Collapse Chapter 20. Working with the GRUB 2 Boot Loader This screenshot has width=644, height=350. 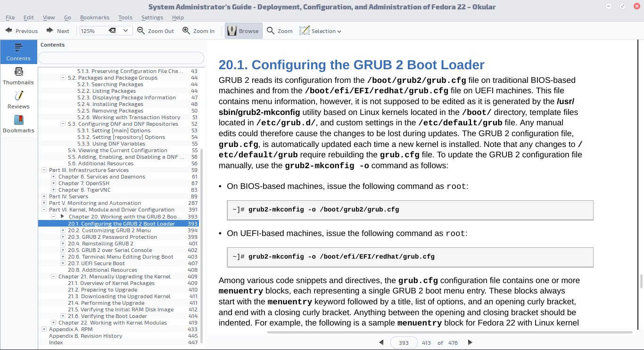[x=54, y=217]
